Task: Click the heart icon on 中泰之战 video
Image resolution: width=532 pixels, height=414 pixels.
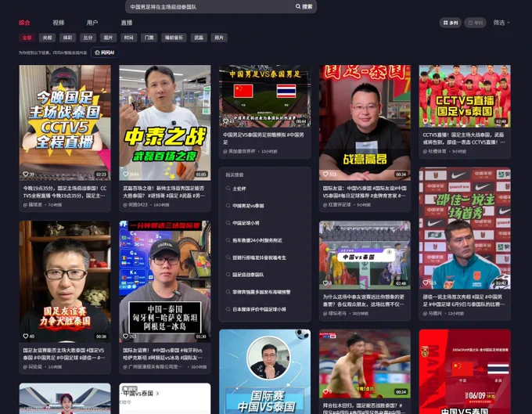Action: (x=125, y=174)
